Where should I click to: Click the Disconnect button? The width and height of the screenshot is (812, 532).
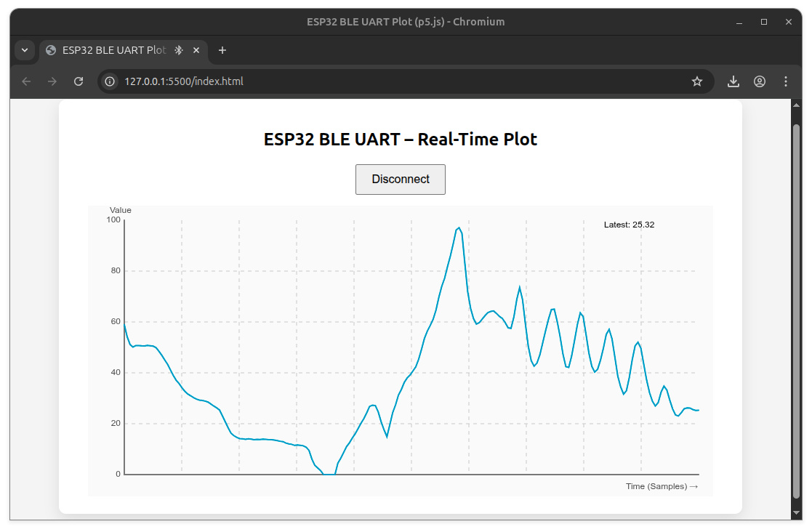(x=400, y=180)
